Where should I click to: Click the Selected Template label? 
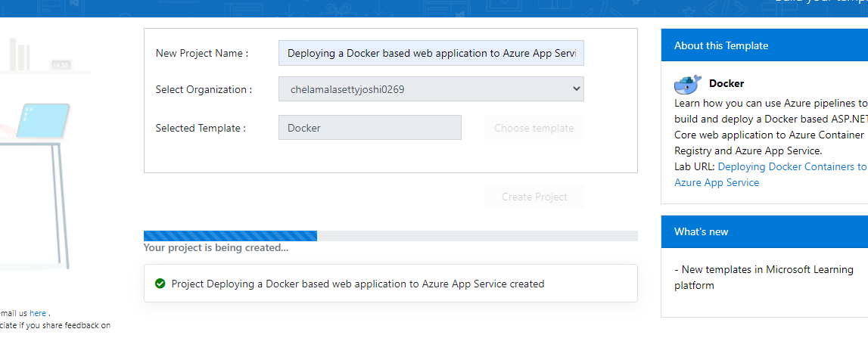point(201,128)
